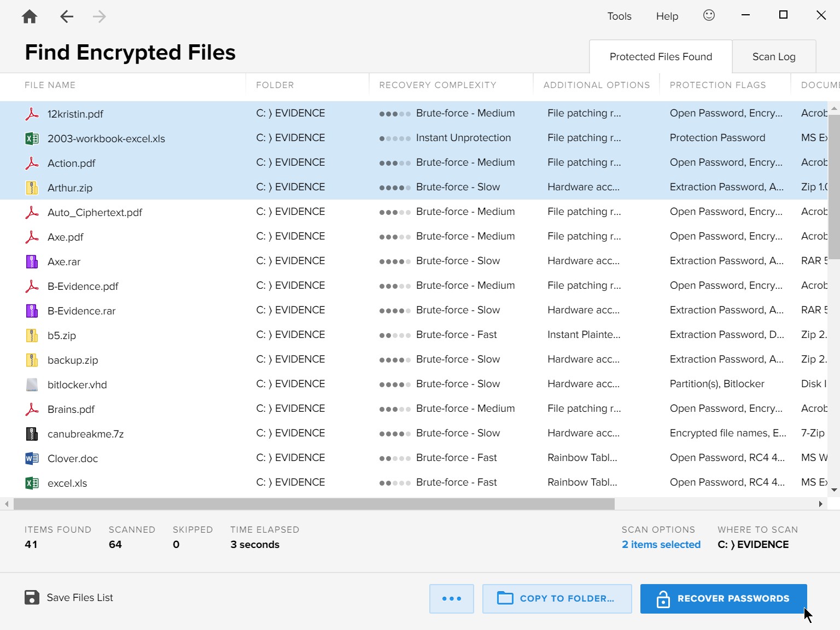Switch to the Scan Log tab
Viewport: 840px width, 630px height.
tap(773, 56)
